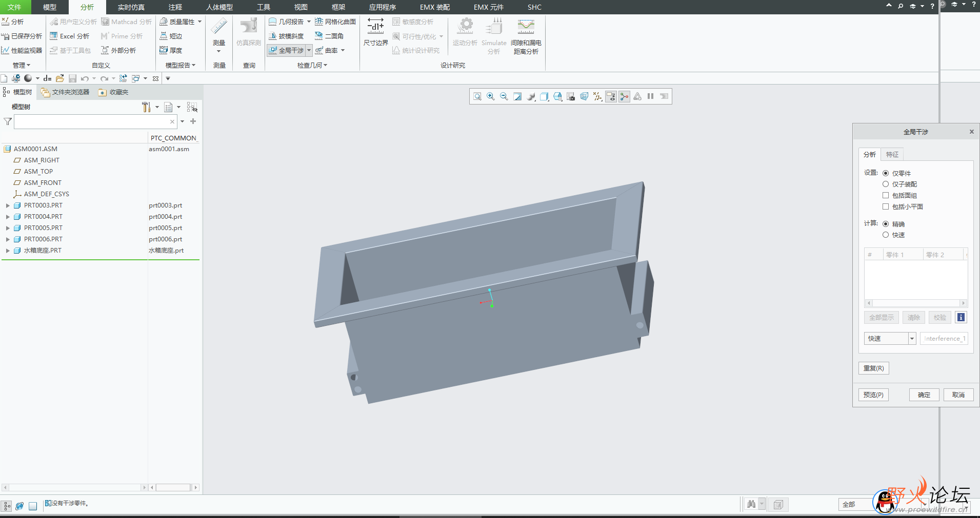Click the close window X icon in quick toolbar

tap(156, 78)
